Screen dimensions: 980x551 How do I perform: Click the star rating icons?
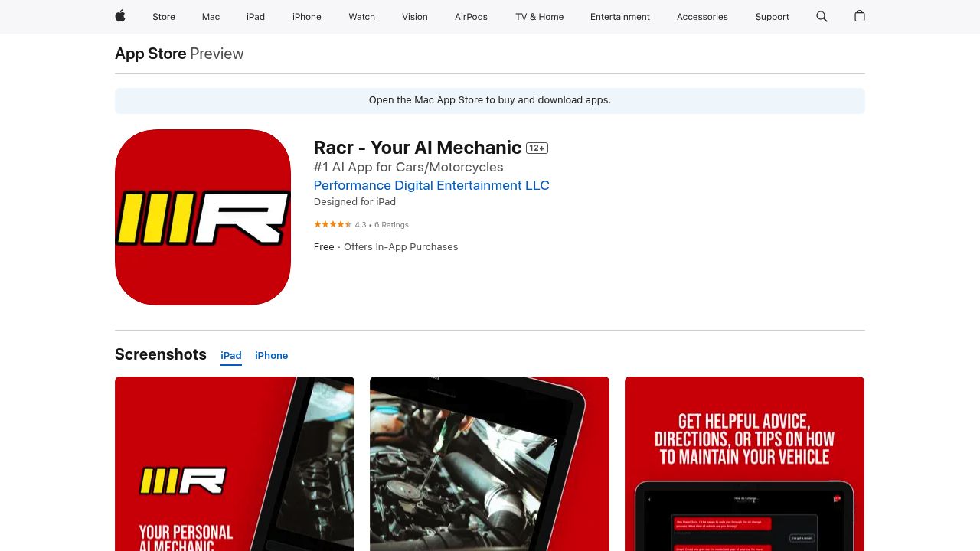[332, 224]
